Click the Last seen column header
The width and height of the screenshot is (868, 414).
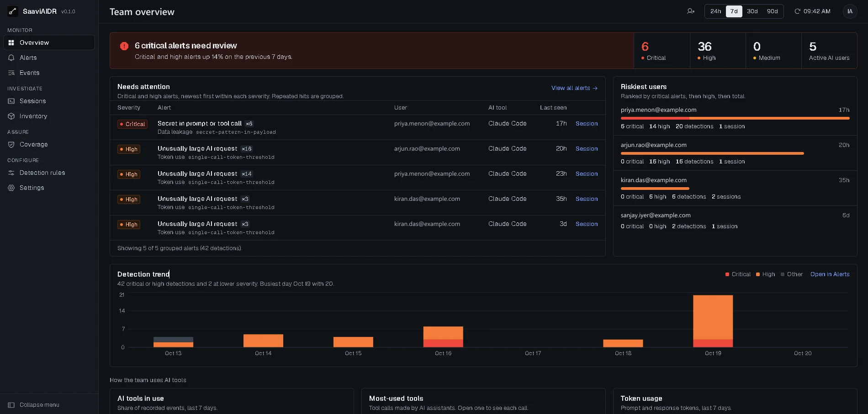coord(553,108)
